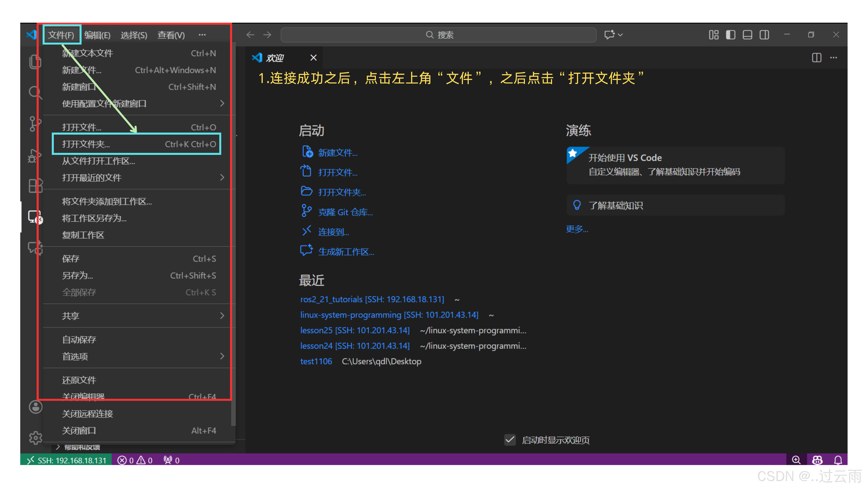Open the Source Control view
This screenshot has width=868, height=488.
[35, 124]
